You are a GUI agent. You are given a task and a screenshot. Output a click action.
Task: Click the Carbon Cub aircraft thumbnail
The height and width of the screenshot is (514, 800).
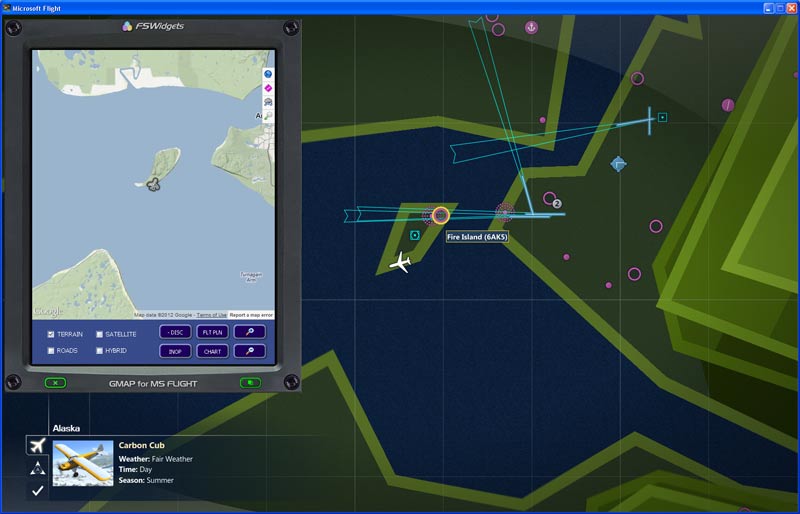pyautogui.click(x=83, y=463)
